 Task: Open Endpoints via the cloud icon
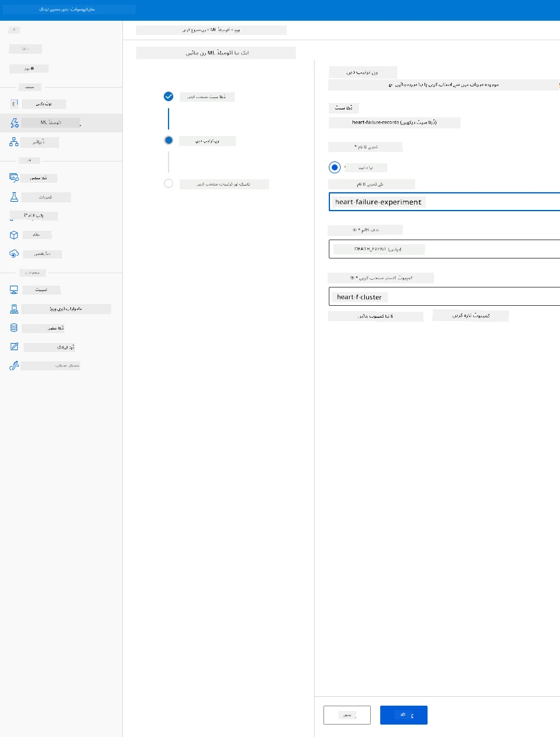[x=14, y=254]
